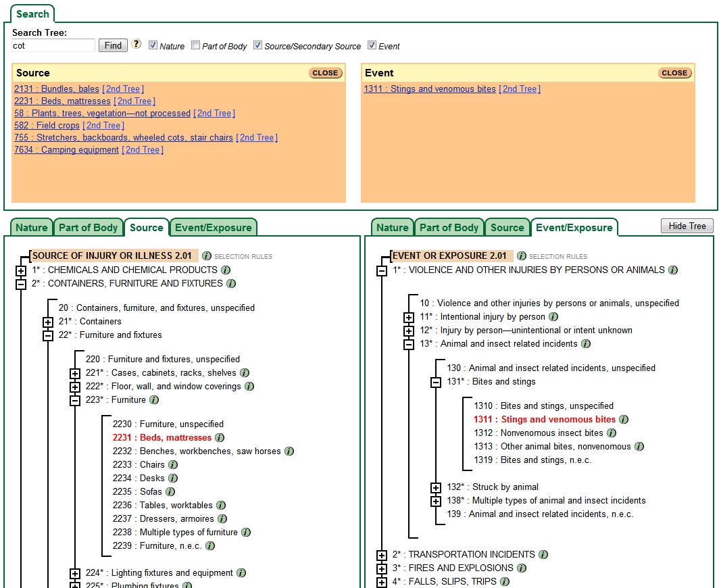Click the help question mark icon beside Find

[136, 45]
